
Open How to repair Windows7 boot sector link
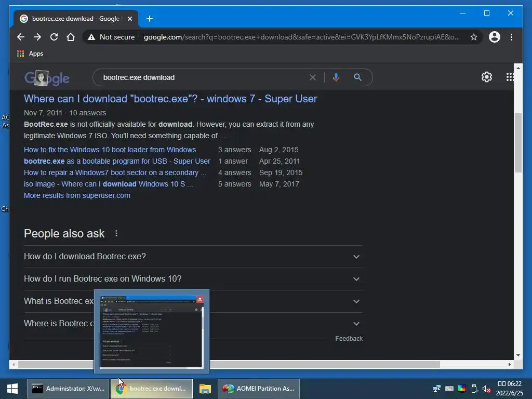coord(115,172)
